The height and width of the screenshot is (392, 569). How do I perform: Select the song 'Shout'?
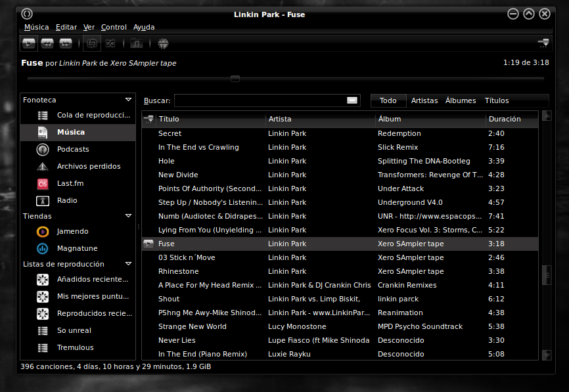coord(169,299)
